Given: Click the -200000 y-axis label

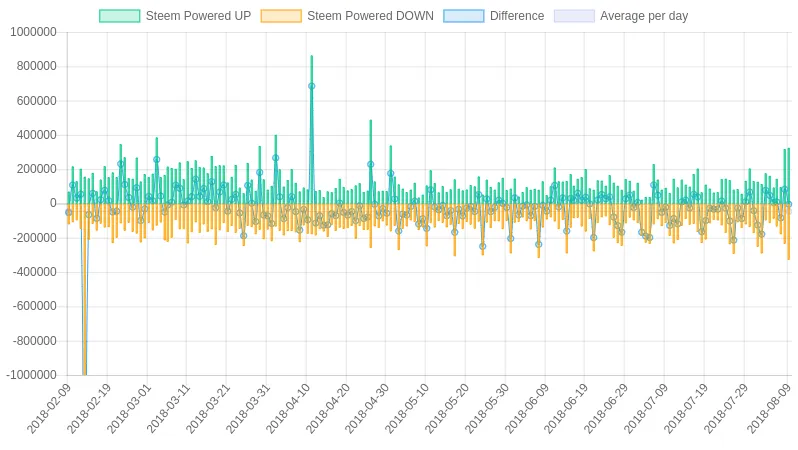Looking at the screenshot, I should click(35, 238).
